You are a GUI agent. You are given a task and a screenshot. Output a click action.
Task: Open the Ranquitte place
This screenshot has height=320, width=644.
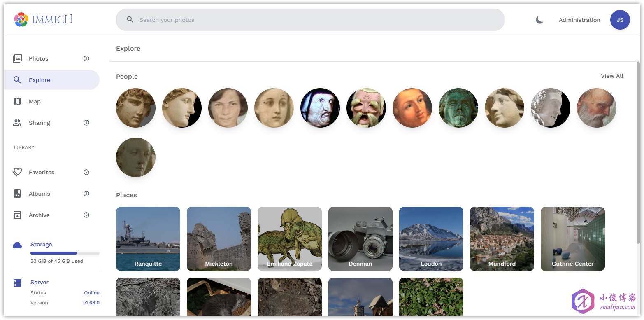coord(148,239)
